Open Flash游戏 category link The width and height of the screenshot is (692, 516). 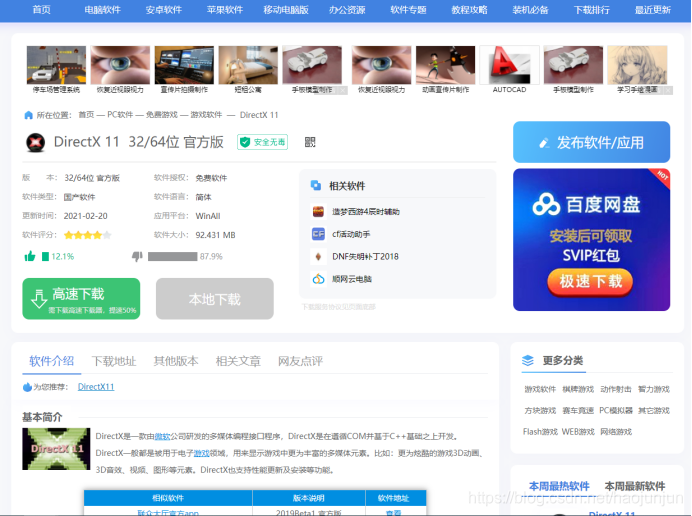point(540,432)
